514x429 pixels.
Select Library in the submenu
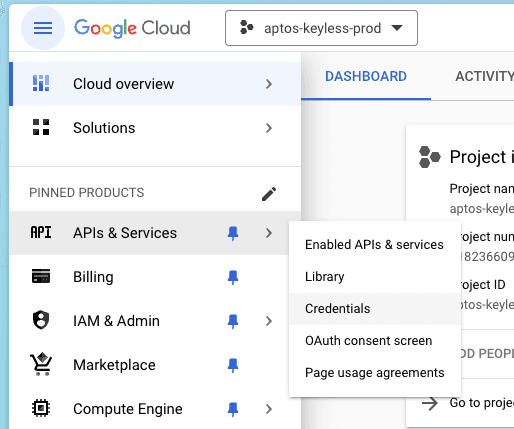point(375,277)
